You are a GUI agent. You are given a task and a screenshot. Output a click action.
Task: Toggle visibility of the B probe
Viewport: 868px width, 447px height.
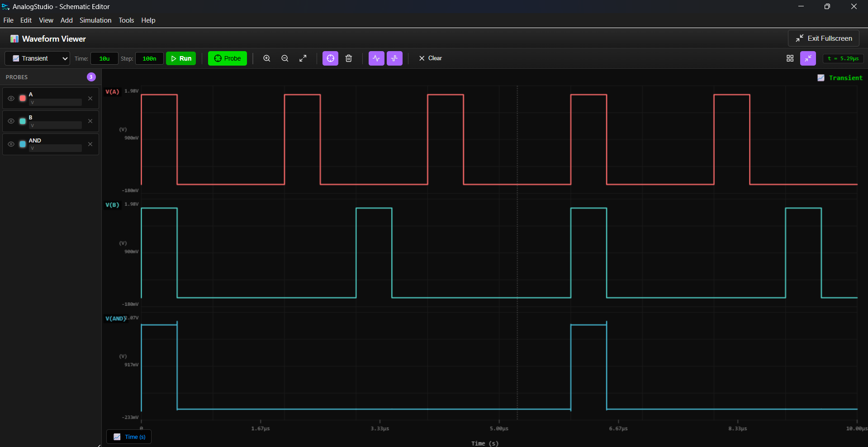pos(11,121)
